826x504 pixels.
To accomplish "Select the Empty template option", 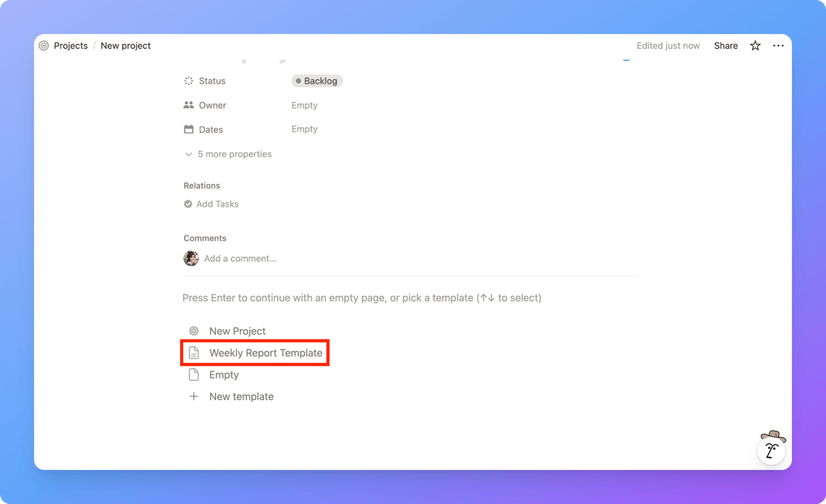I will pyautogui.click(x=224, y=375).
